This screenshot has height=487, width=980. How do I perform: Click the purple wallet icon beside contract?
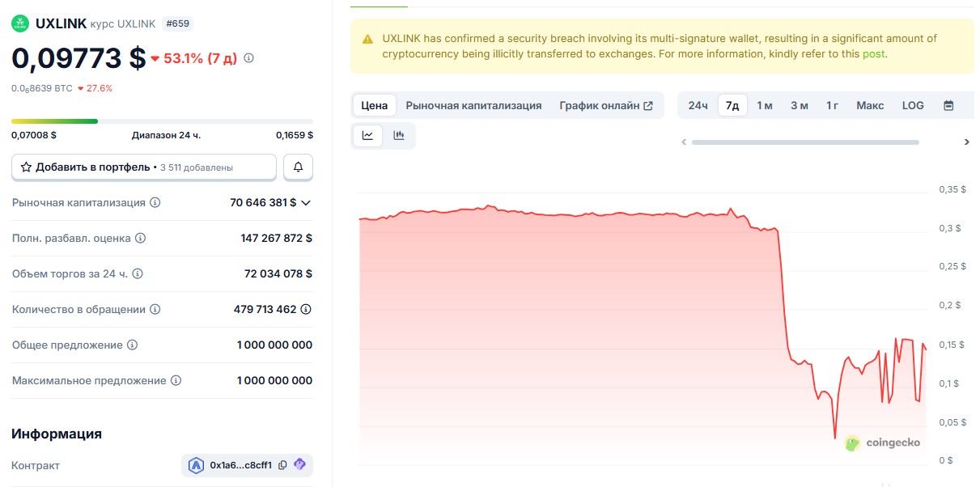click(x=299, y=465)
